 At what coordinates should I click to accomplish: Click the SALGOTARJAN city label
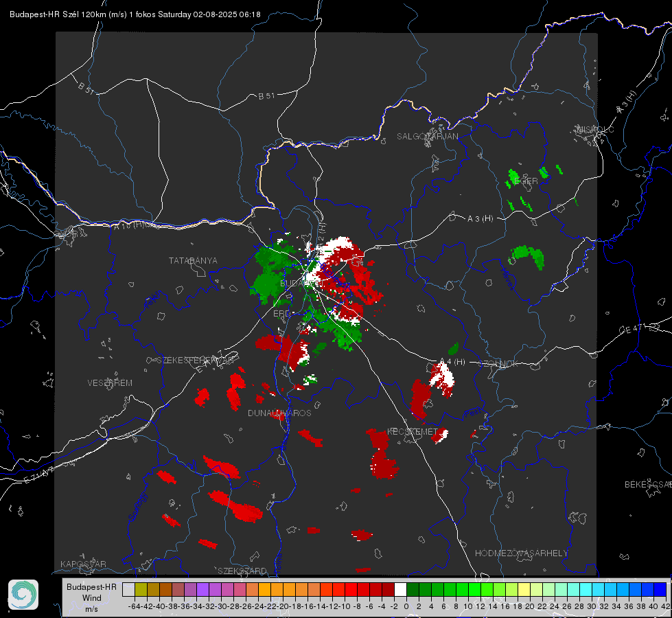pyautogui.click(x=427, y=137)
